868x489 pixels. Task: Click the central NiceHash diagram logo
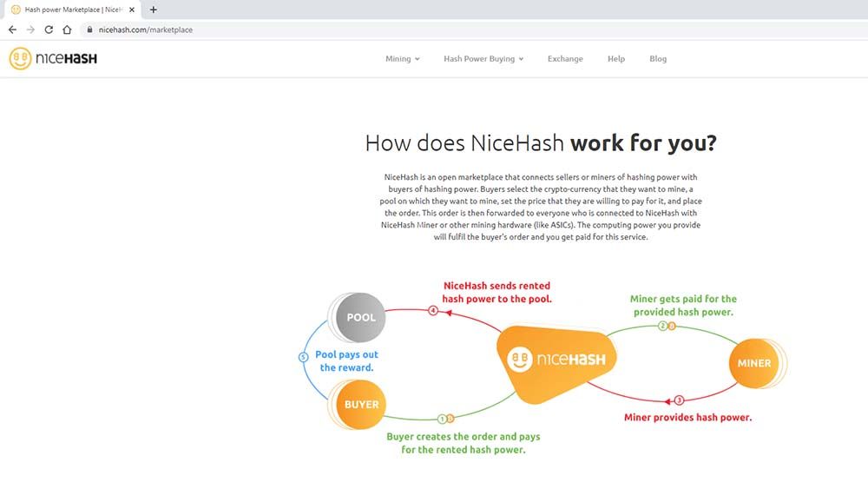pos(560,358)
